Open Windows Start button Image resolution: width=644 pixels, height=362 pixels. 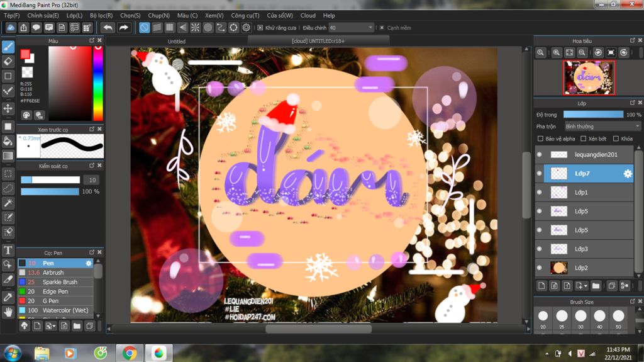pos(13,353)
